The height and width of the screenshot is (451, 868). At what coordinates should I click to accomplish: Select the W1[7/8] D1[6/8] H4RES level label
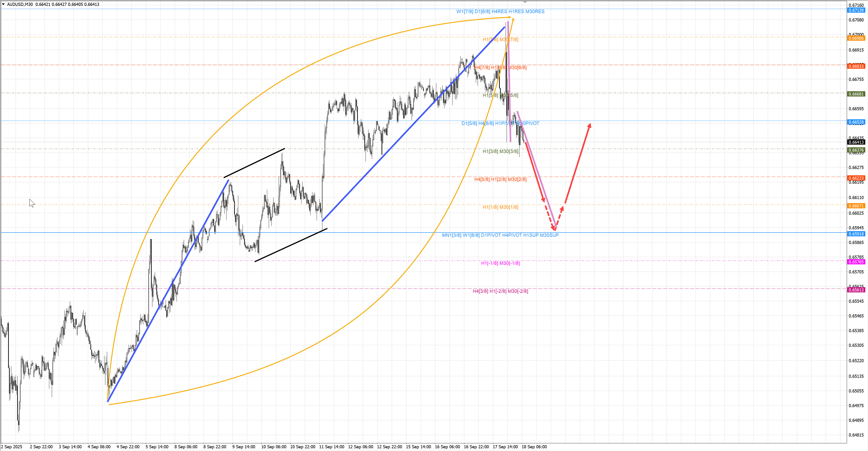pyautogui.click(x=500, y=12)
